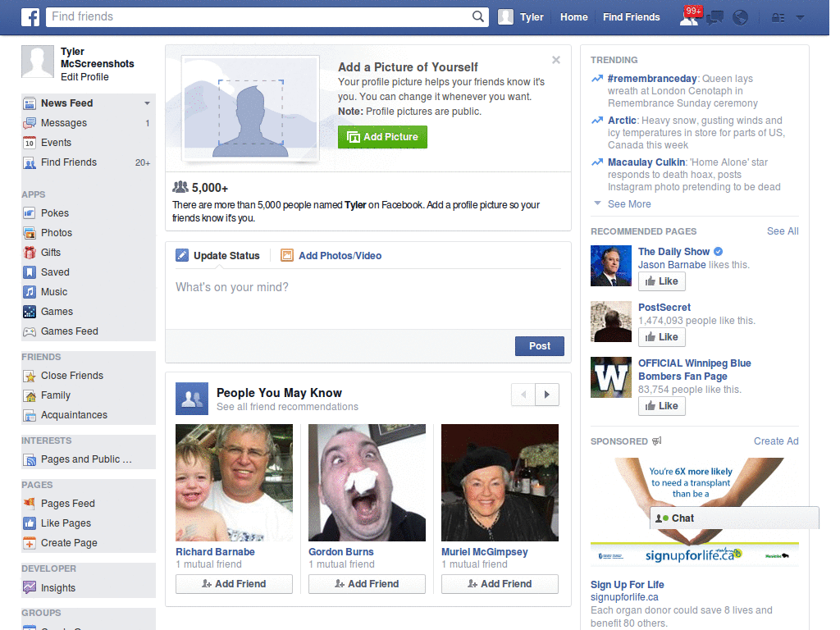This screenshot has height=630, width=840.
Task: Add Gordon Burns as friend
Action: click(367, 584)
